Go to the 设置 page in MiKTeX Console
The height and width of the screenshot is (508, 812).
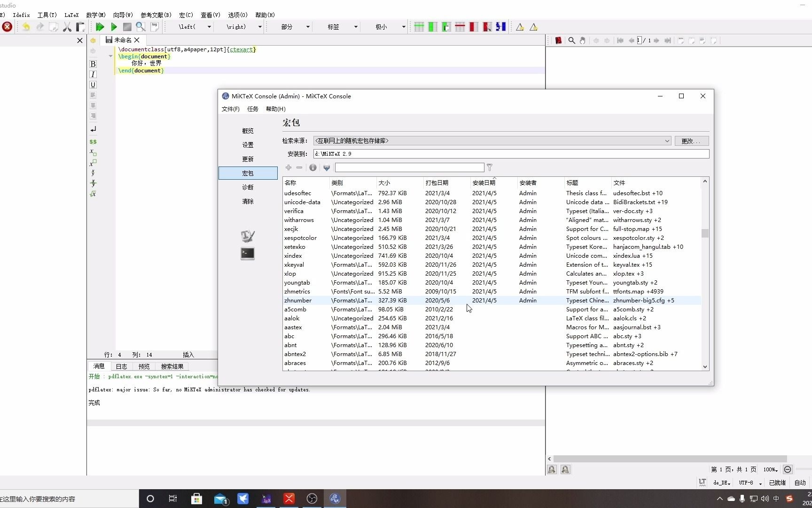click(x=248, y=145)
